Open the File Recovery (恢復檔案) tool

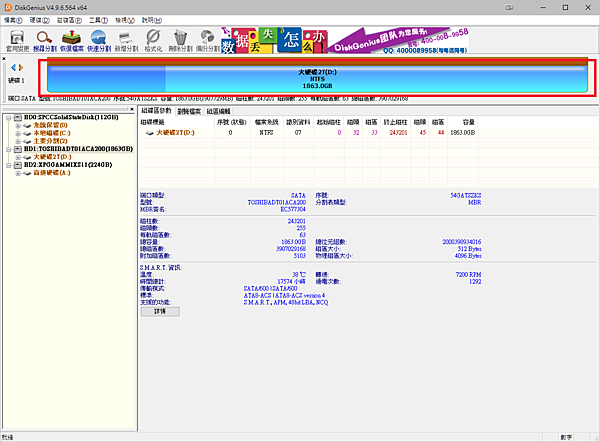(72, 39)
